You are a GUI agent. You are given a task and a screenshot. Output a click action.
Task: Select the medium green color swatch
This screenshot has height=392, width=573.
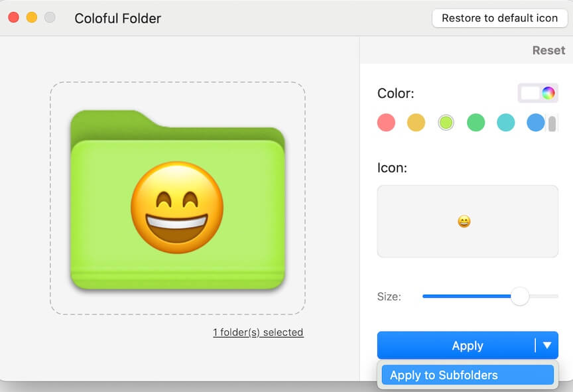(x=476, y=123)
